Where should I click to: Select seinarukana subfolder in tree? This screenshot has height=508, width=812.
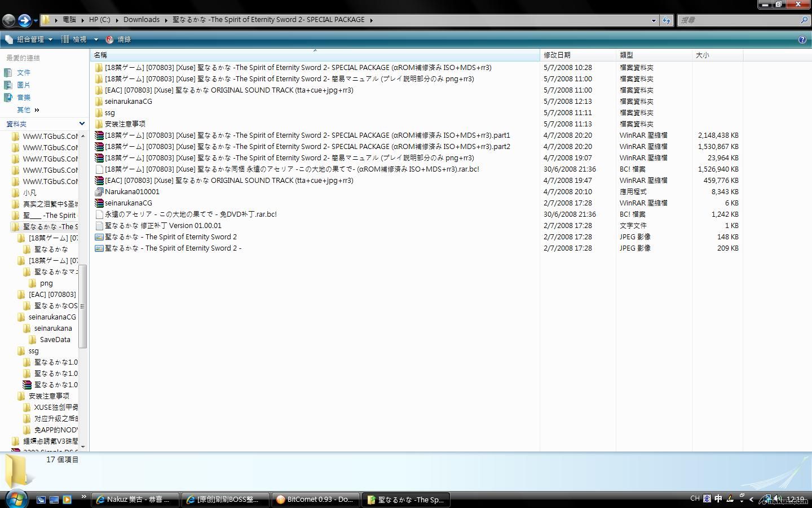[48, 329]
